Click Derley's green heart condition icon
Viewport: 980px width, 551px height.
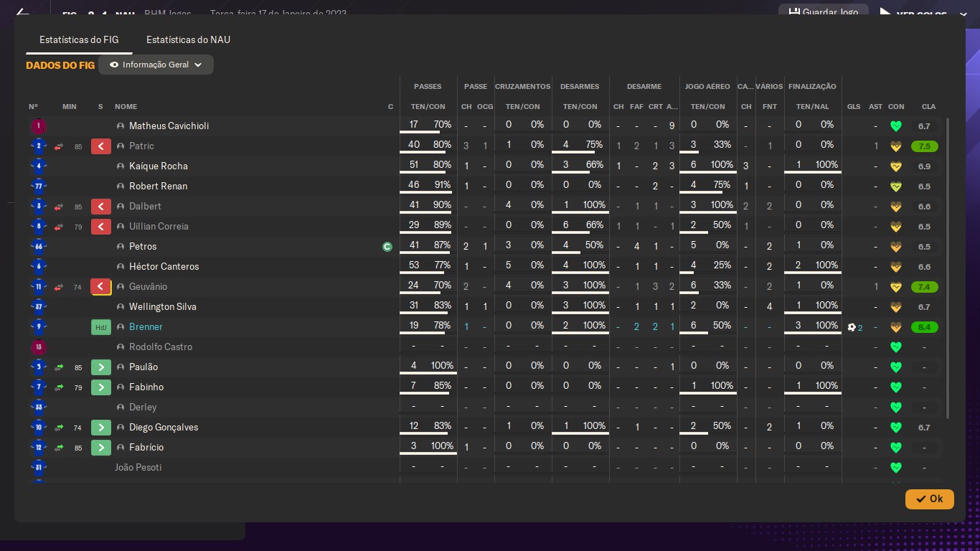(x=895, y=408)
